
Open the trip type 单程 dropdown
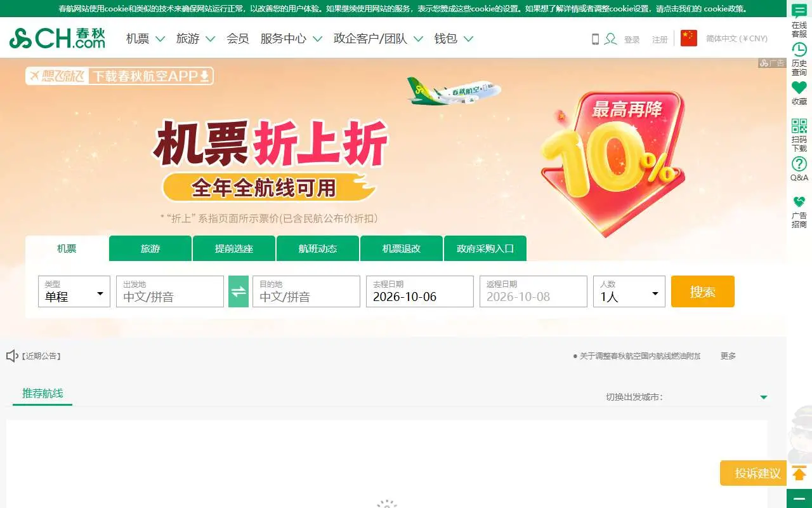(74, 291)
